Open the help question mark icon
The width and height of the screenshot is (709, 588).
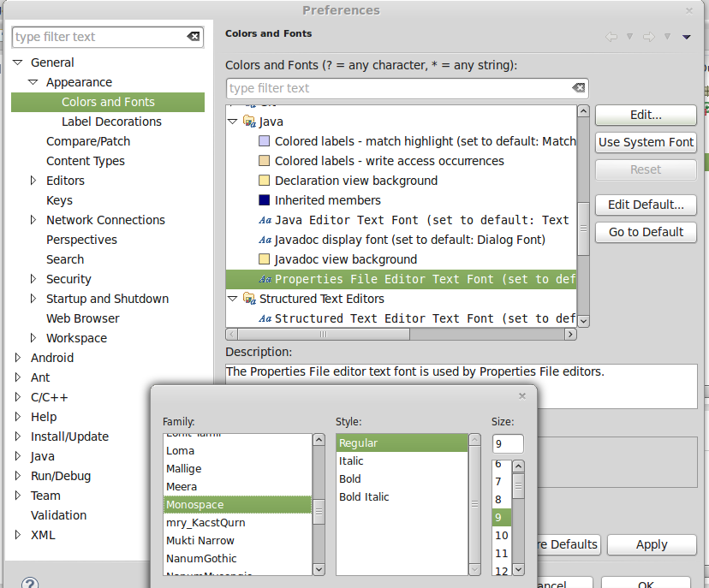click(x=30, y=583)
